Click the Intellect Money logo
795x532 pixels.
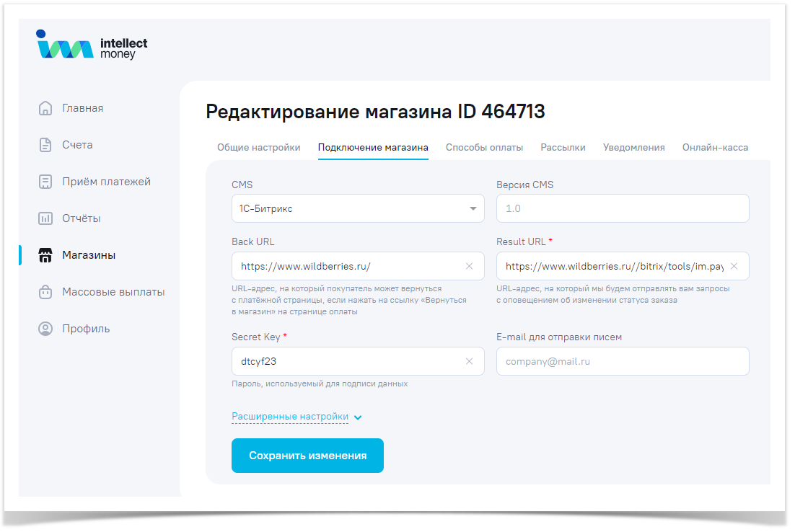[x=91, y=47]
